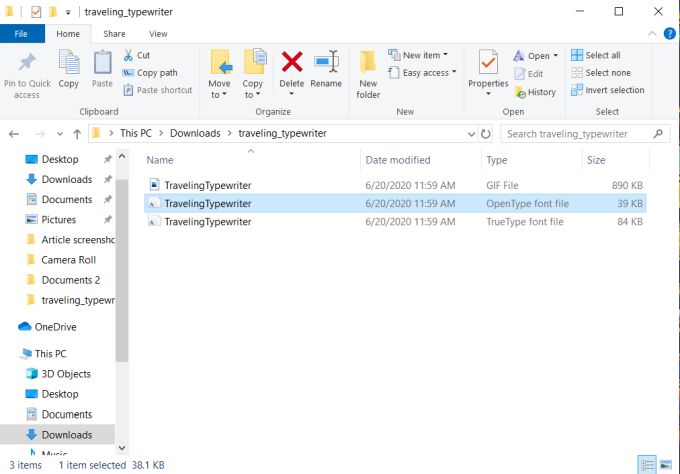Switch to large icons view layout
Image resolution: width=680 pixels, height=474 pixels.
666,465
